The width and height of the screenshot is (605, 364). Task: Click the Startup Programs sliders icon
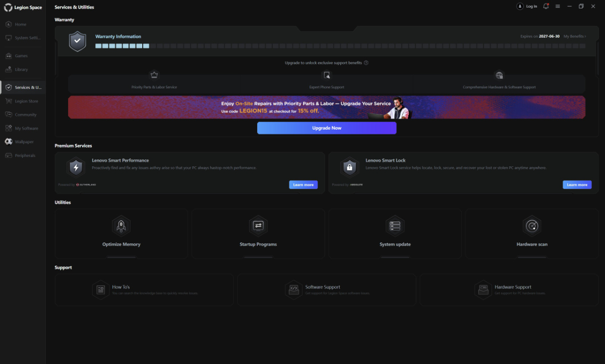click(x=258, y=226)
